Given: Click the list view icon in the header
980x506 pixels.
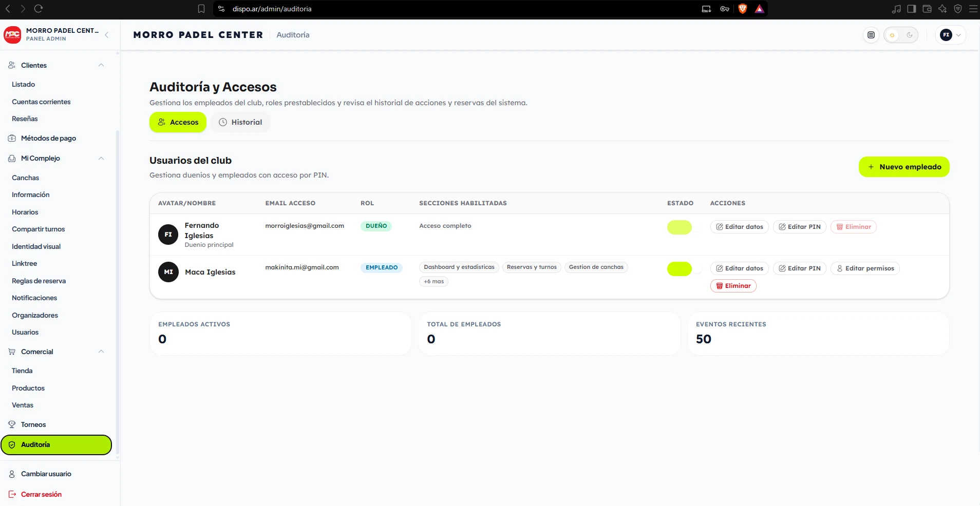Looking at the screenshot, I should tap(871, 35).
